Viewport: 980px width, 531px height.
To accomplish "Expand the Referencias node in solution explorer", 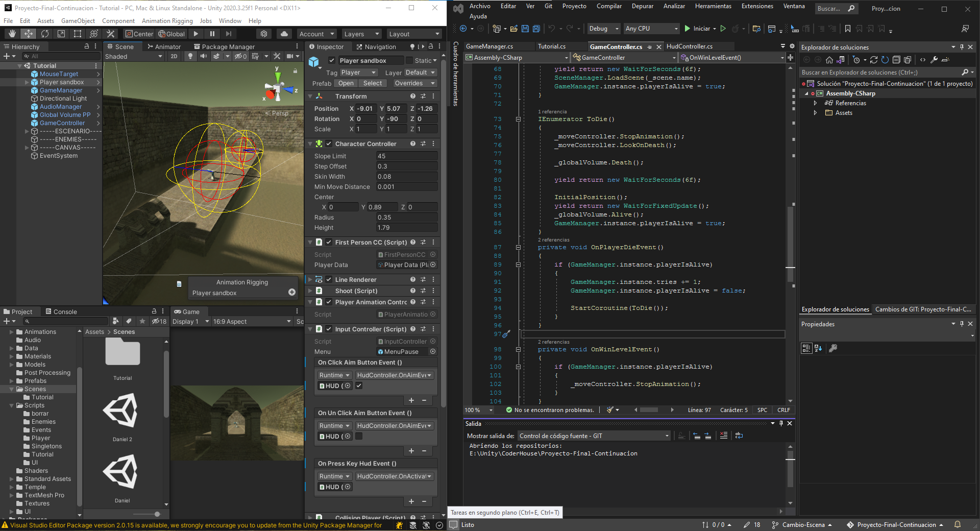I will [815, 103].
